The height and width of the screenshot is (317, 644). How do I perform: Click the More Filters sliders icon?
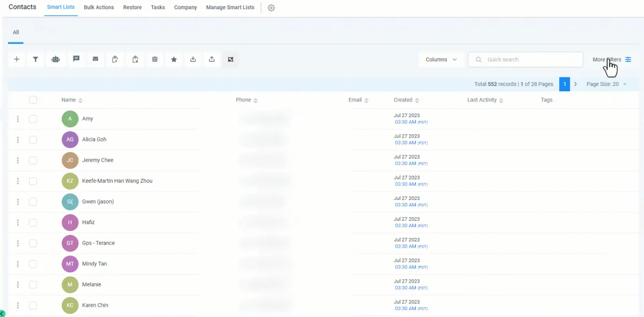click(x=628, y=60)
